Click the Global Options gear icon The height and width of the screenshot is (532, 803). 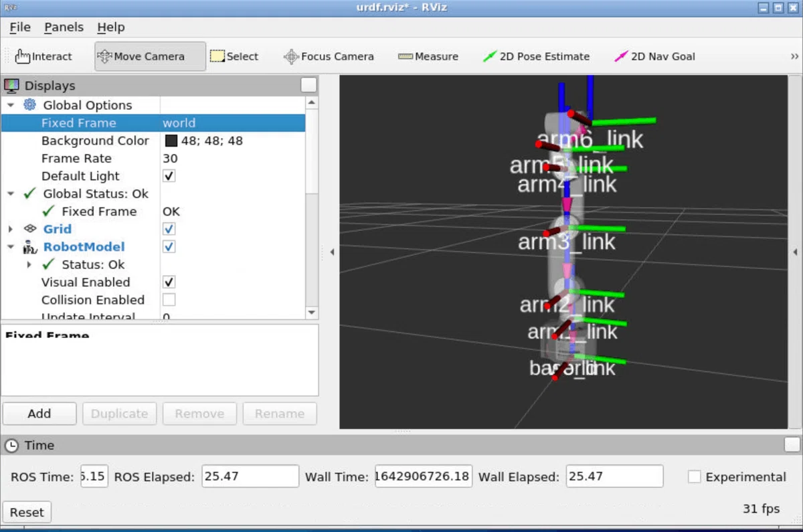coord(29,105)
